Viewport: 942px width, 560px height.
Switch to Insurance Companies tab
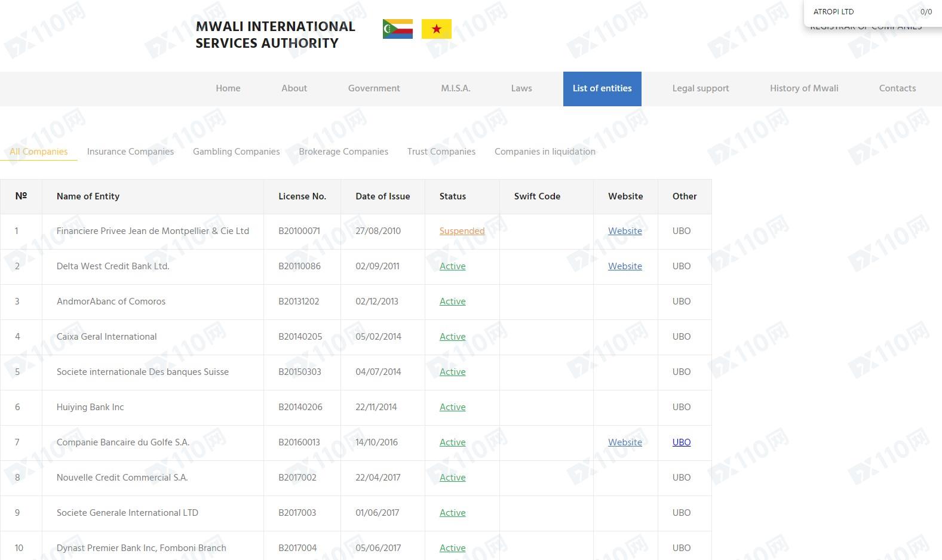(130, 152)
